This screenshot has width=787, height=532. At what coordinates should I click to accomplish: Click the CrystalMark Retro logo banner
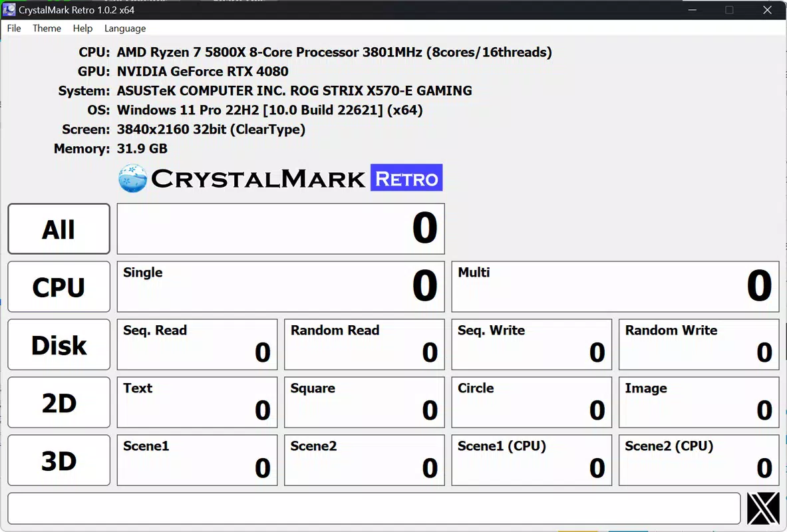[x=281, y=178]
